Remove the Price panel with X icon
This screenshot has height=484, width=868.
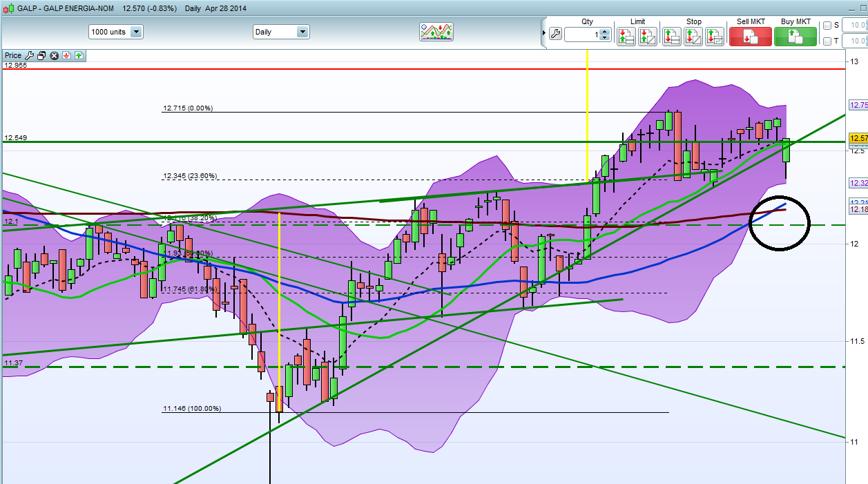(x=54, y=55)
